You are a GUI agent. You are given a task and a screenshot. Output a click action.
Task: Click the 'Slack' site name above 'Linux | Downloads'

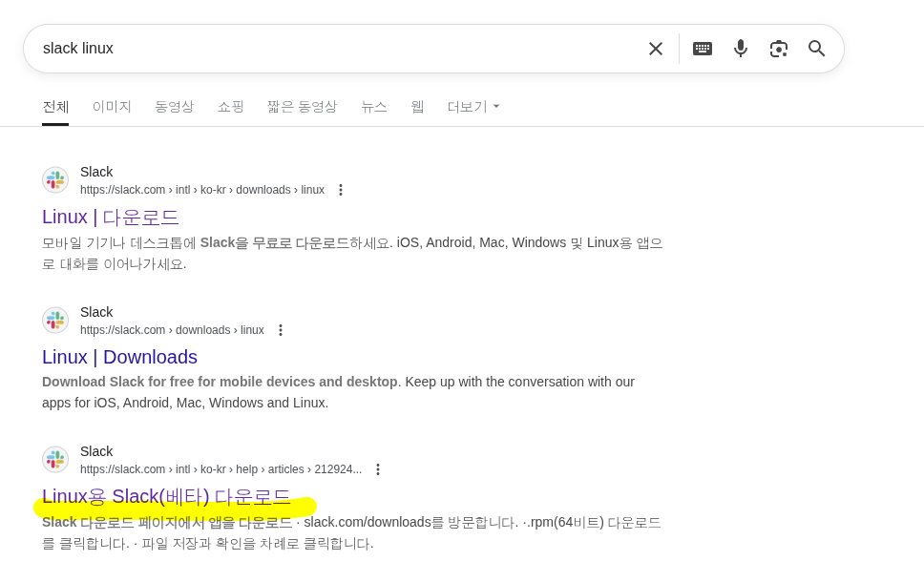(96, 312)
